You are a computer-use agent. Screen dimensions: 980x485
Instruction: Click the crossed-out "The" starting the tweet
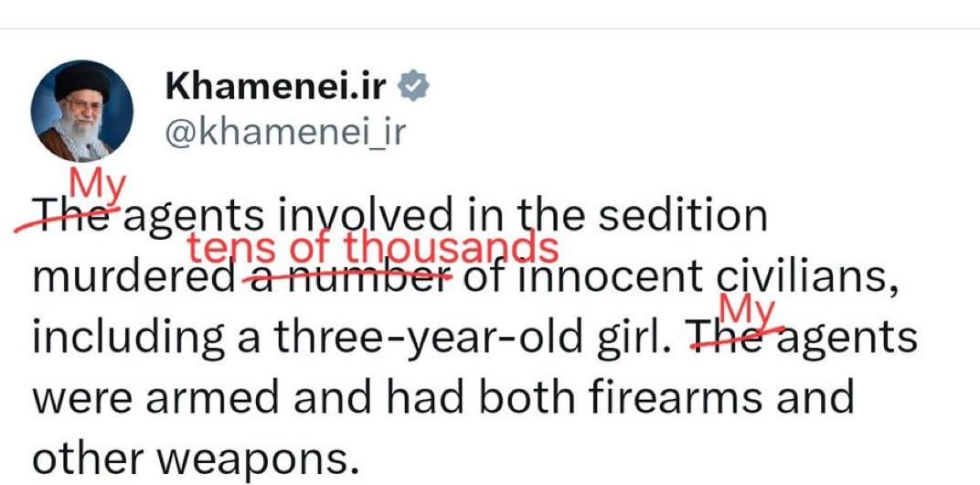click(75, 217)
